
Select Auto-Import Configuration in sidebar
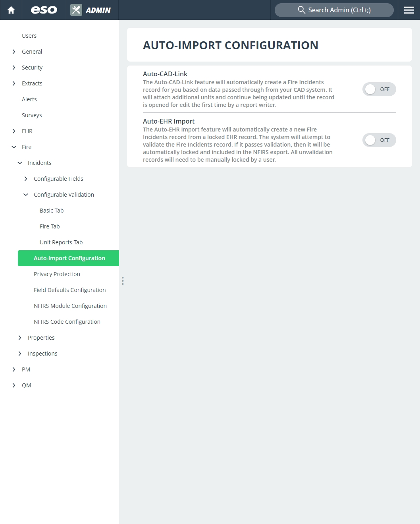click(68, 258)
